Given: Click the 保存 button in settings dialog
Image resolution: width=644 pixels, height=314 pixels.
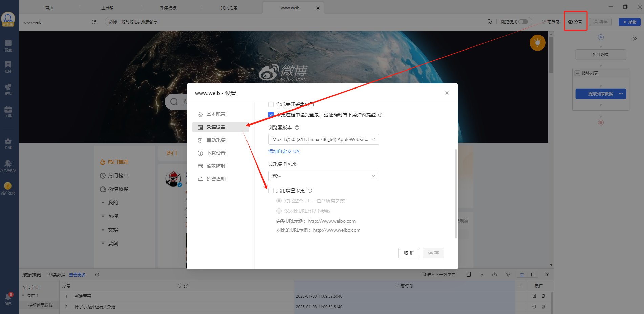Looking at the screenshot, I should pyautogui.click(x=433, y=253).
